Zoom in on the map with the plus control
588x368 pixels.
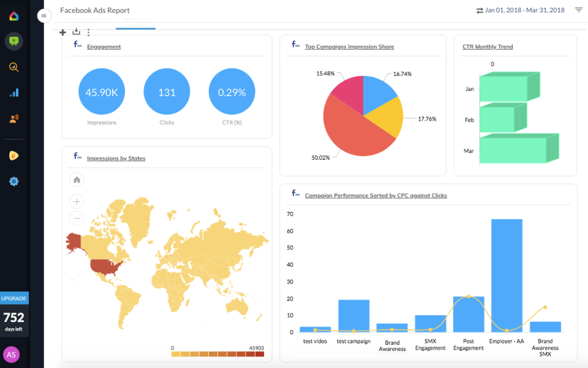tap(77, 201)
